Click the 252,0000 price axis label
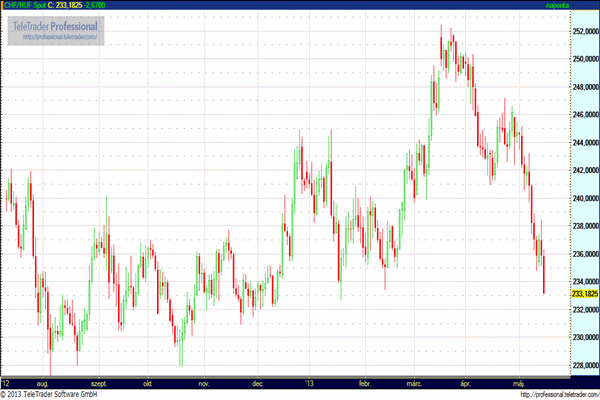Viewport: 600px width, 400px height. click(583, 31)
